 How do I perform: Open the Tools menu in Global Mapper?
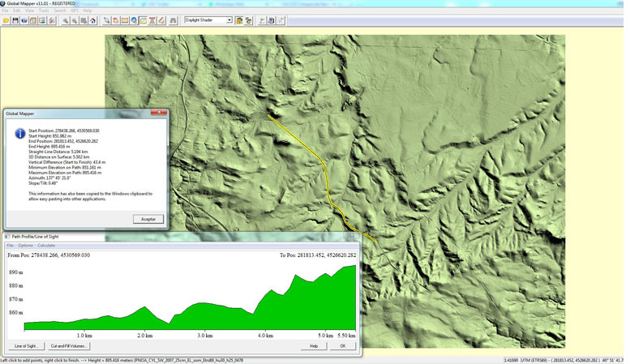(44, 11)
